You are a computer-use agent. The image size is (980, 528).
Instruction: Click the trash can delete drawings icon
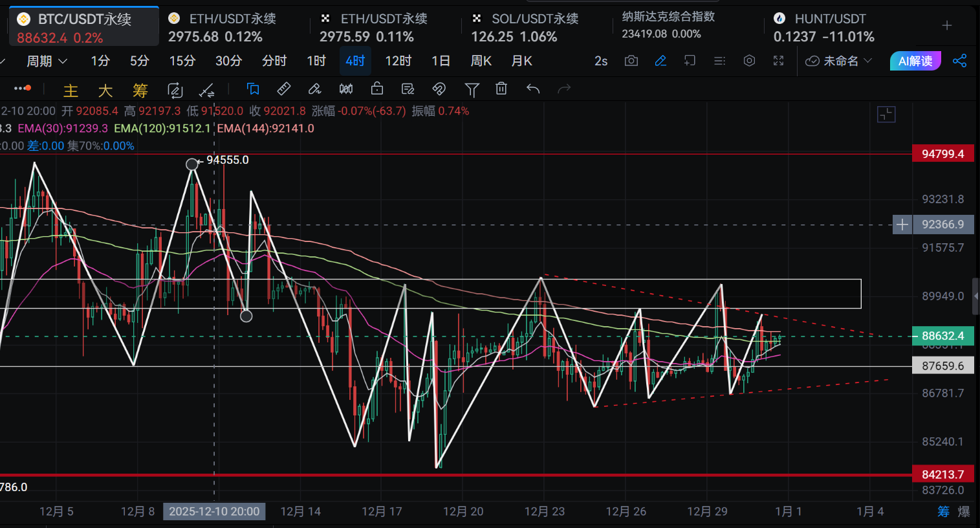pos(501,89)
